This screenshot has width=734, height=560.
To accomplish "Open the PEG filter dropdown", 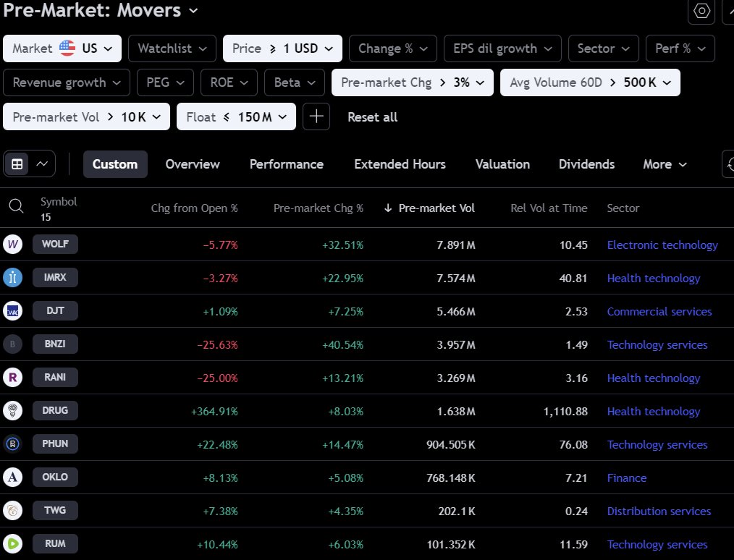I will [x=165, y=82].
